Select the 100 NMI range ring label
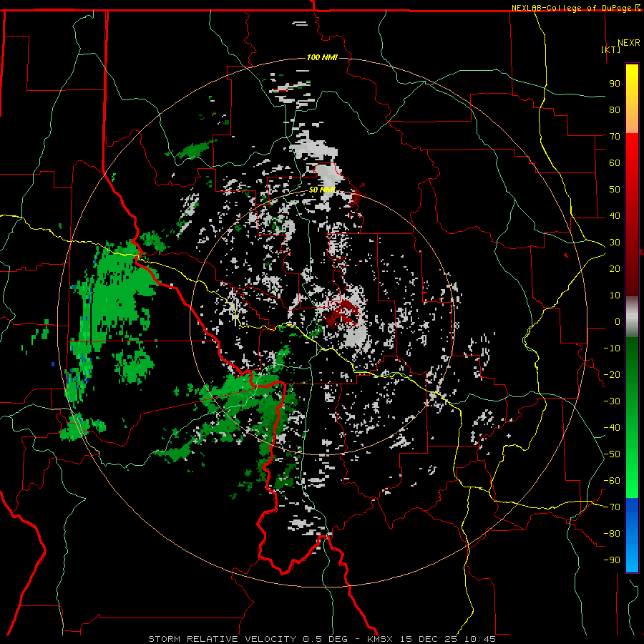 [x=322, y=57]
